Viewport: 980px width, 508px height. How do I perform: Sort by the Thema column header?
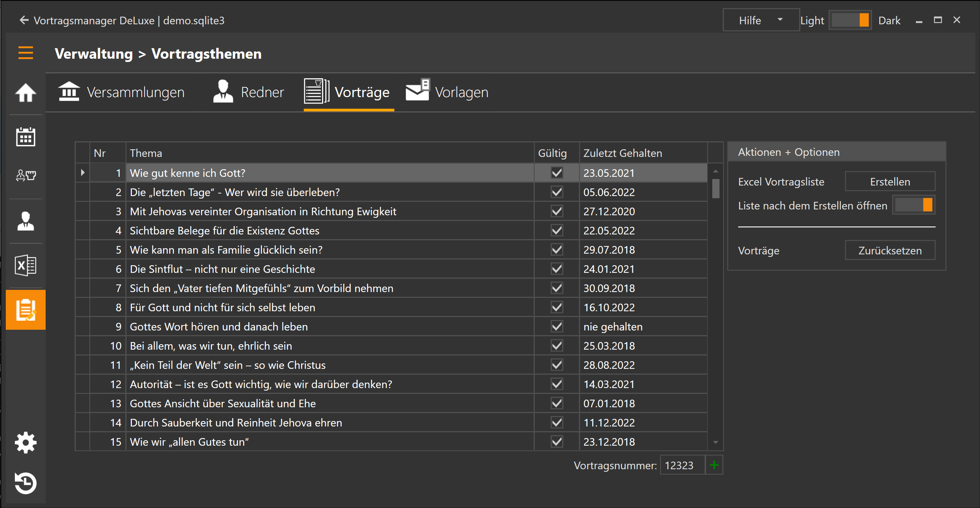coord(330,153)
